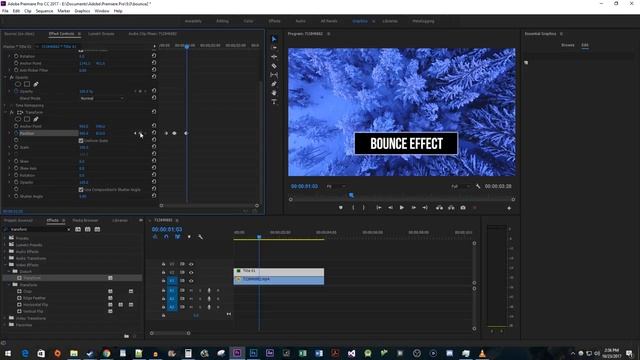Screen dimensions: 640x360
Task: Lock the V3 video track
Action: pos(164,264)
